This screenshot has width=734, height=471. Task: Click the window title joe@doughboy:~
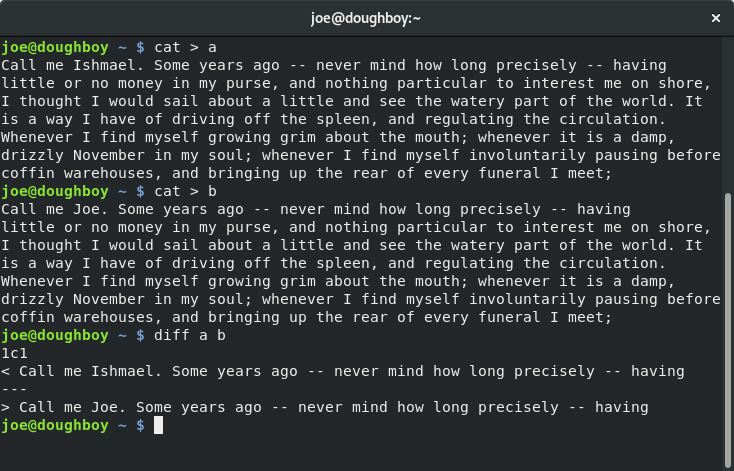point(366,18)
